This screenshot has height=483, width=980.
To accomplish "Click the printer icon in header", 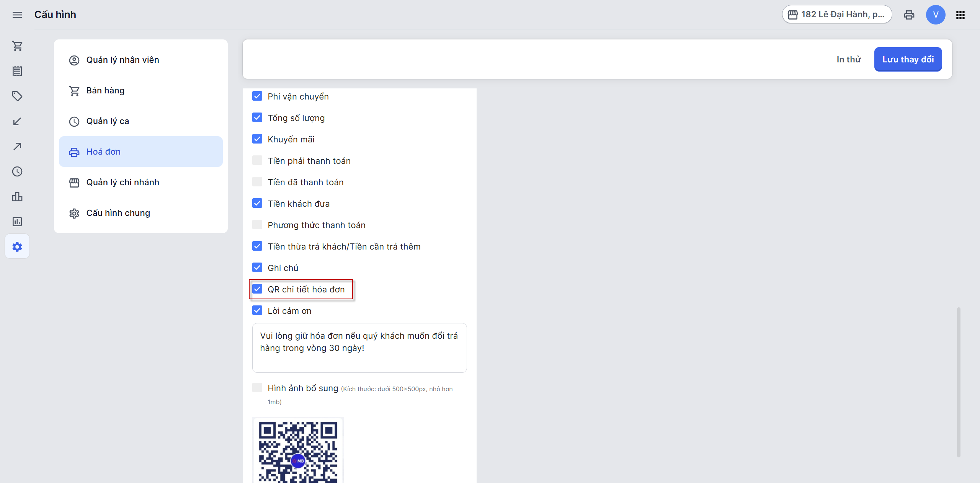I will click(x=909, y=15).
